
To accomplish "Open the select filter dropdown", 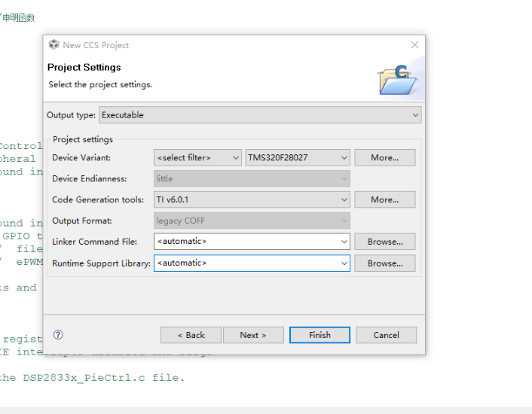I will (235, 158).
